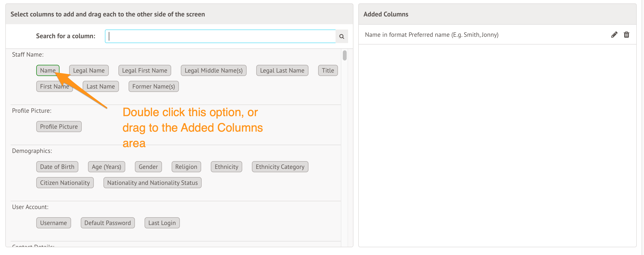
Task: Add the Legal Last Name column
Action: (282, 71)
